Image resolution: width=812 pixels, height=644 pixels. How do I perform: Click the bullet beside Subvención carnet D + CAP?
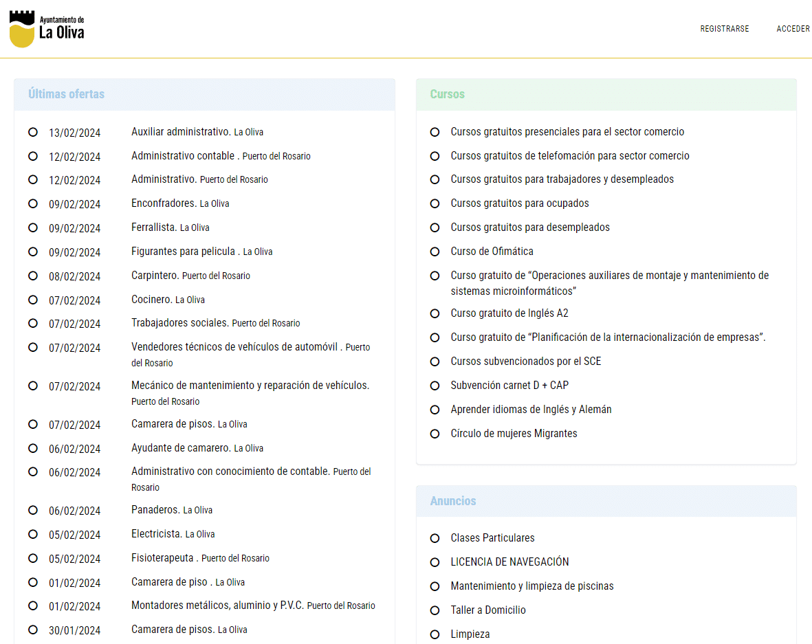[x=435, y=386]
